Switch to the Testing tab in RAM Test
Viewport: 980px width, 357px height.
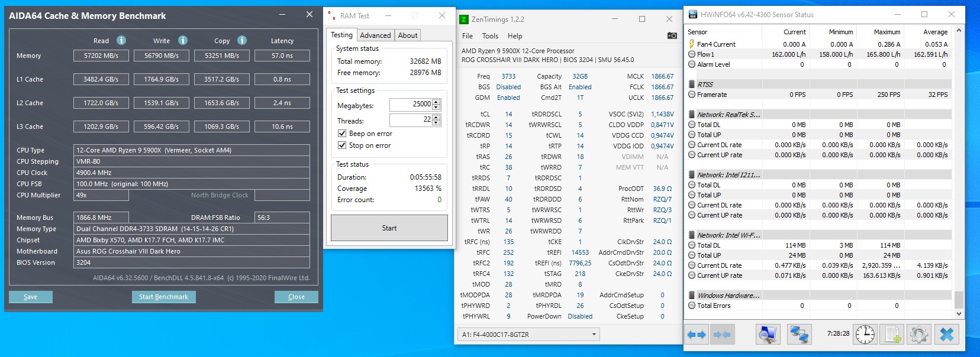coord(341,35)
